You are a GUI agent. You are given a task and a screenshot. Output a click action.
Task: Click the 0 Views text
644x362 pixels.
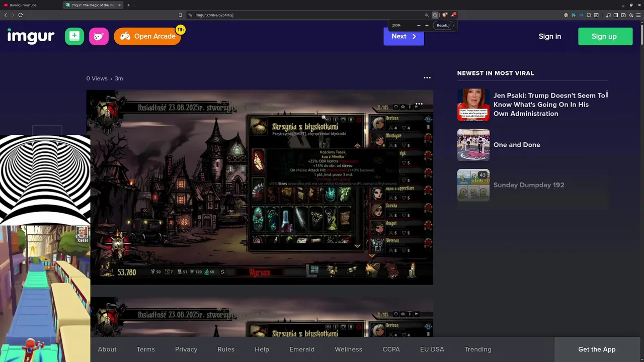pos(97,78)
